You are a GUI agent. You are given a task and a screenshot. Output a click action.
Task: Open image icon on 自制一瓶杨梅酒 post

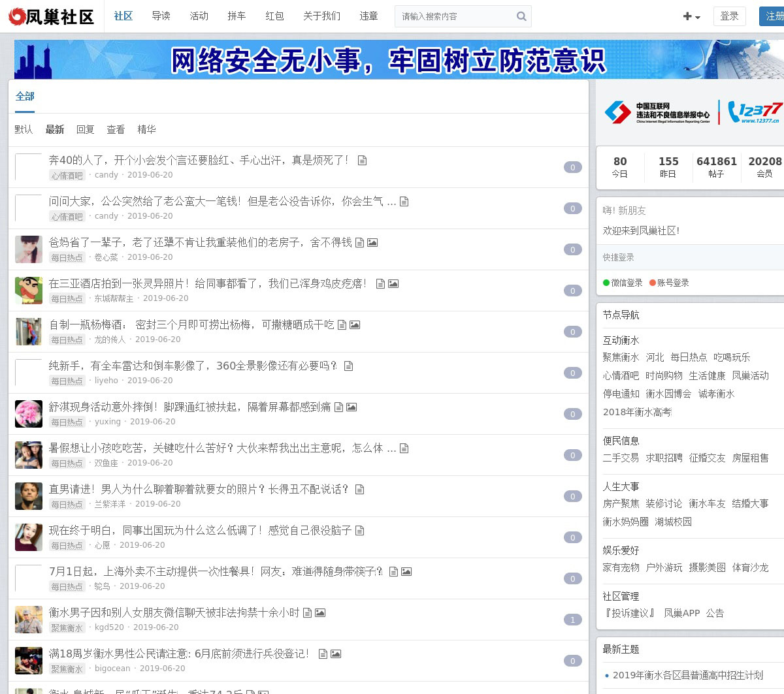coord(355,324)
